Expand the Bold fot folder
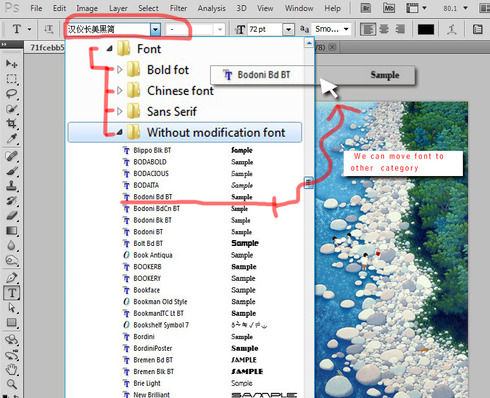The width and height of the screenshot is (490, 398). [x=119, y=70]
